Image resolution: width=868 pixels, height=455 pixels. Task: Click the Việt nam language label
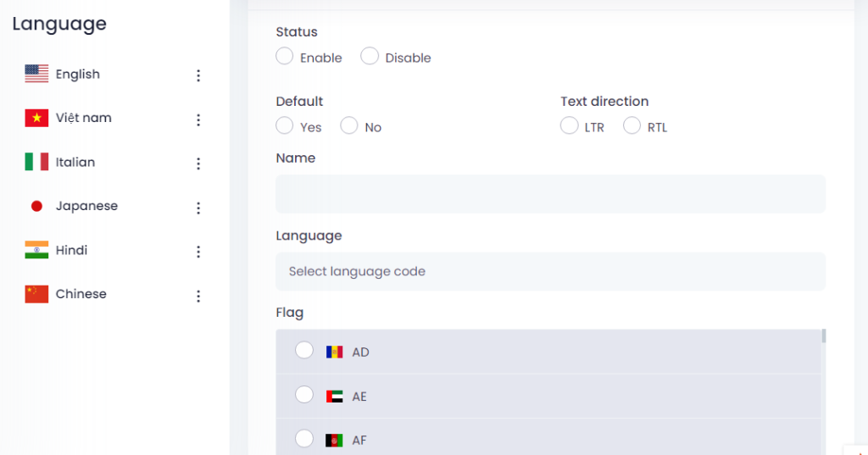point(84,118)
